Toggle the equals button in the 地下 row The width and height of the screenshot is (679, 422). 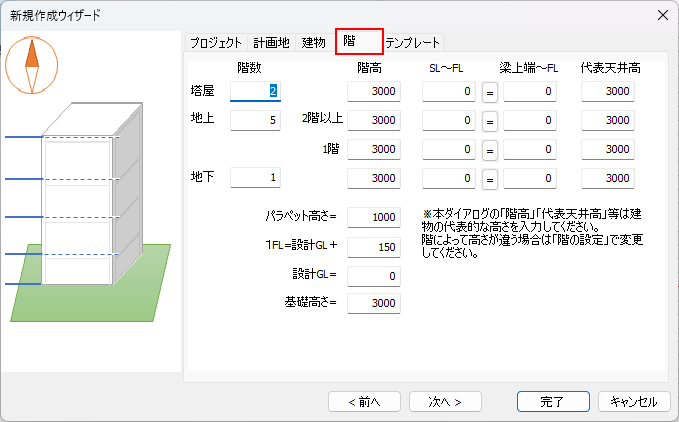(490, 177)
